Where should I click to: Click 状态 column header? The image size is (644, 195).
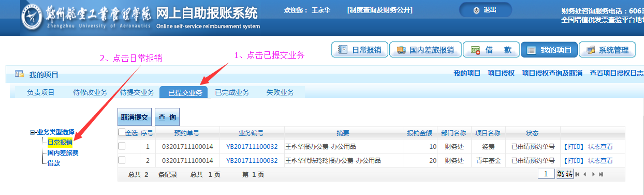(x=532, y=133)
